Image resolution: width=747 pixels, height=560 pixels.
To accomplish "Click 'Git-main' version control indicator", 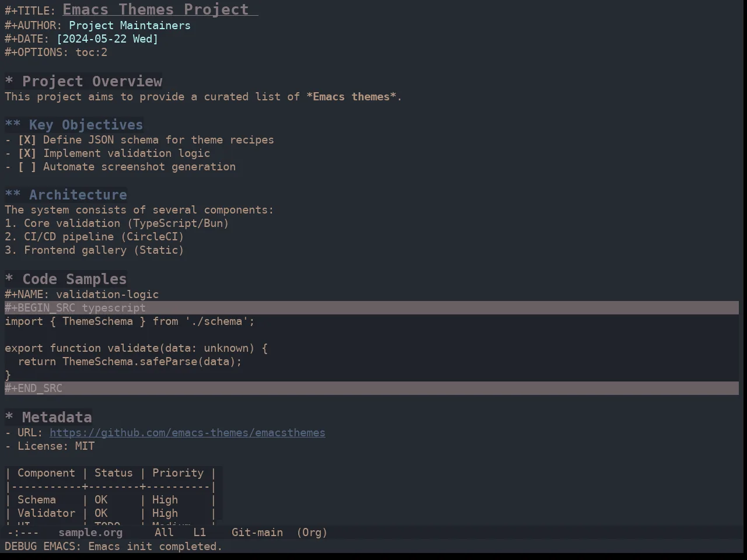I will 257,533.
